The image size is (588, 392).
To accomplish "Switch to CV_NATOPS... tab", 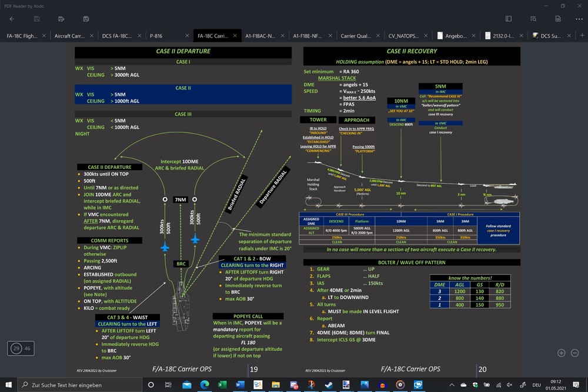I will pyautogui.click(x=403, y=36).
